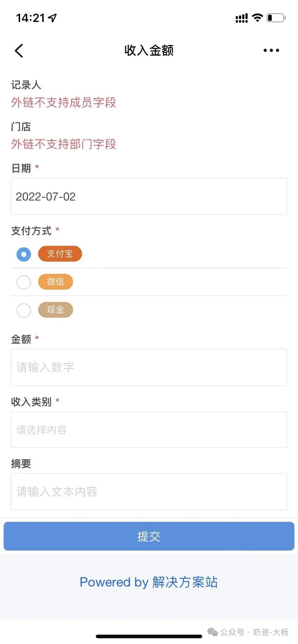Tap the Wi-Fi status icon
The image size is (298, 644).
[257, 18]
